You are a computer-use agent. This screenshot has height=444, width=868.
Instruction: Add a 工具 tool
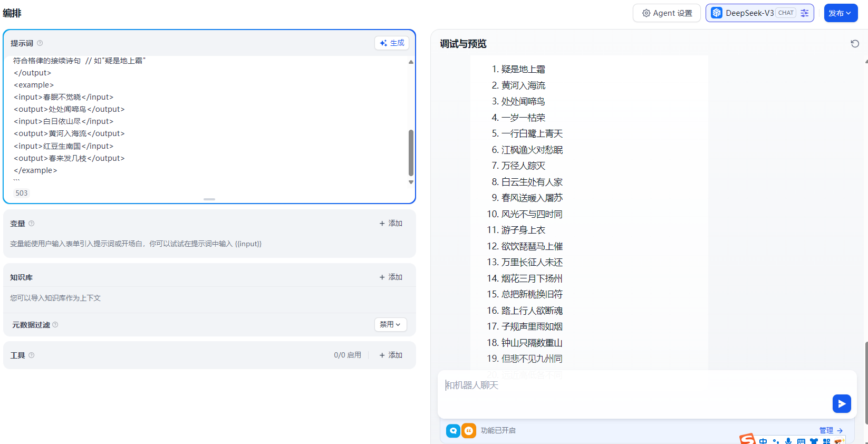point(391,355)
